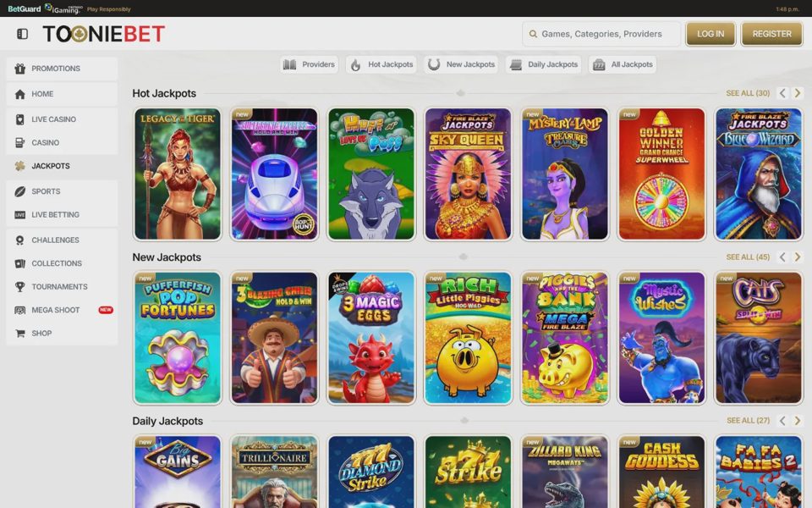
Task: Click the REGISTER button
Action: pyautogui.click(x=771, y=34)
